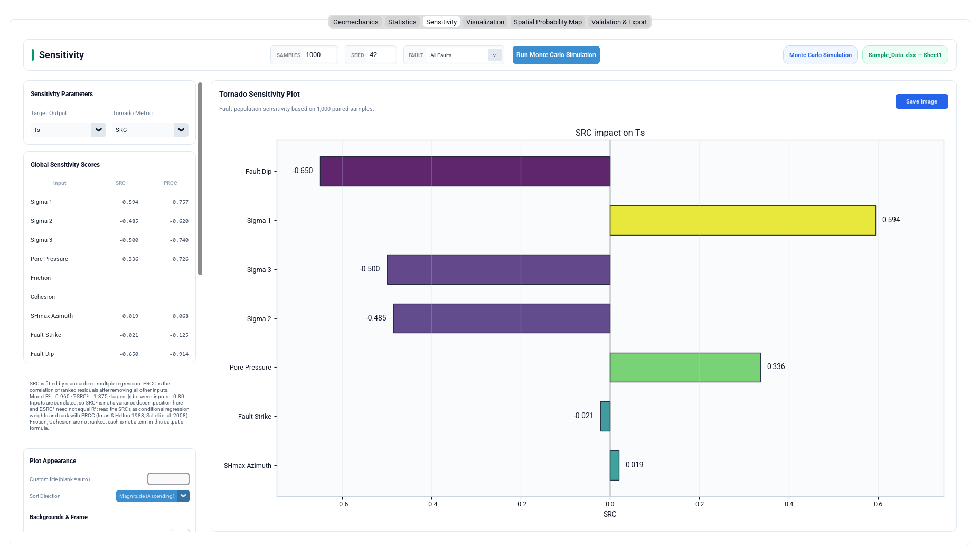980x555 pixels.
Task: Run the Monte Carlo Simulation
Action: click(556, 55)
